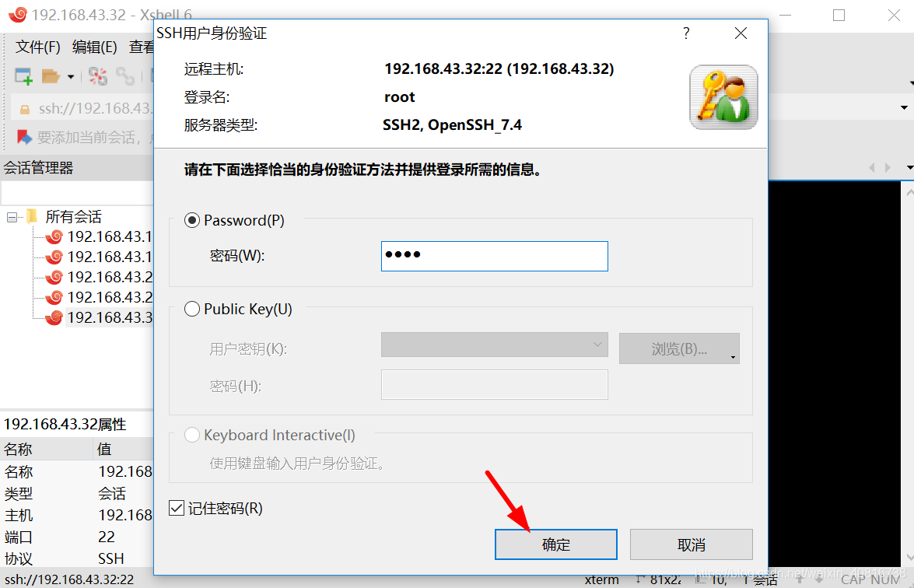Click the red bookmark add-session icon
The width and height of the screenshot is (914, 588).
tap(24, 138)
